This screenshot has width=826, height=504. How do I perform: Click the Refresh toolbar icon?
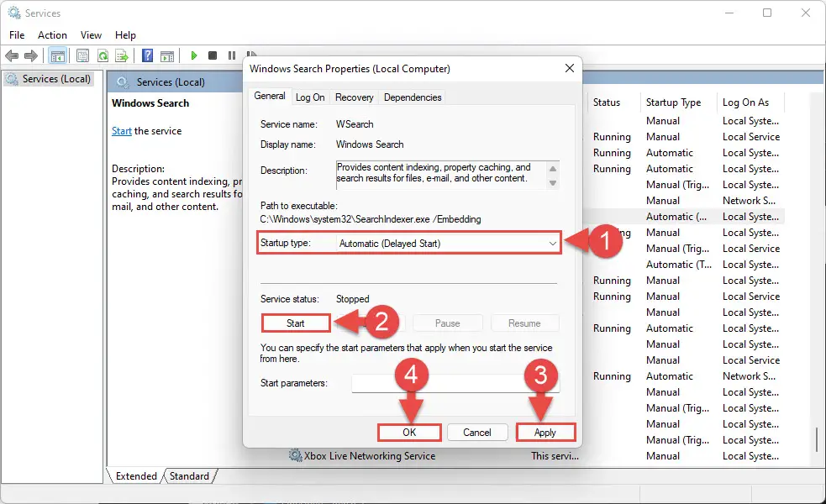click(103, 55)
